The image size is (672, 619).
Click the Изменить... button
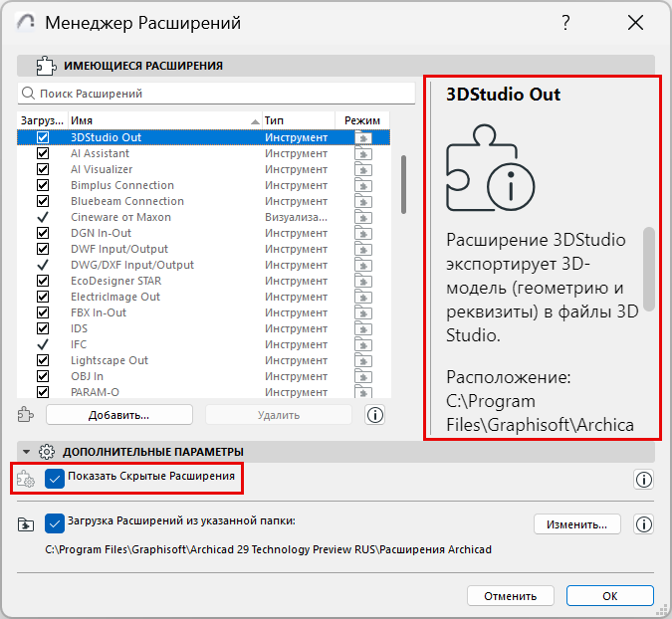click(x=576, y=524)
